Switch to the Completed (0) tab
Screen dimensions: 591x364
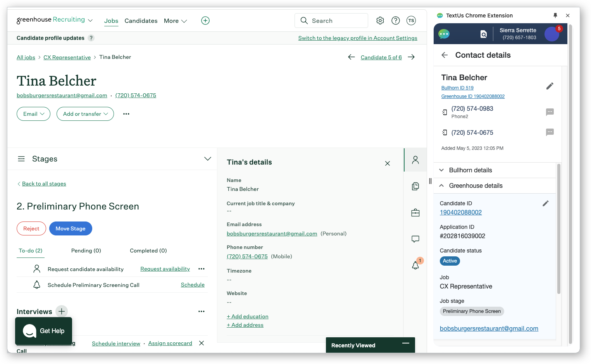tap(148, 251)
